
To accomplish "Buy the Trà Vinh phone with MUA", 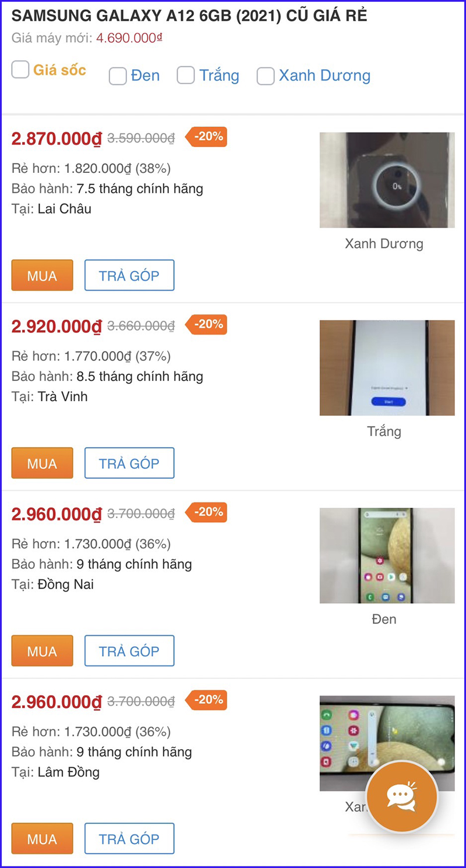I will click(x=42, y=463).
